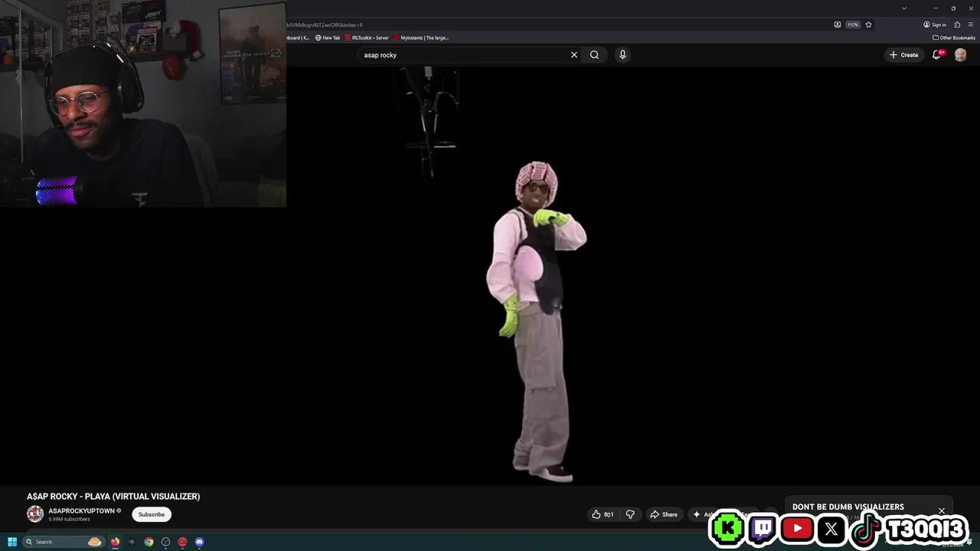Start voice search with the microphone icon
Image resolution: width=980 pixels, height=551 pixels.
(622, 55)
